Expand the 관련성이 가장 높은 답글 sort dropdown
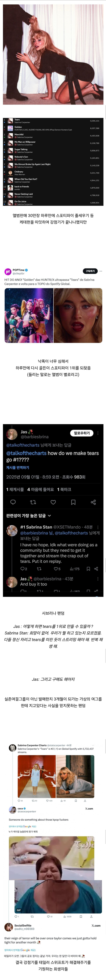Image resolution: width=106 pixels, height=980 pixels. coord(29,515)
